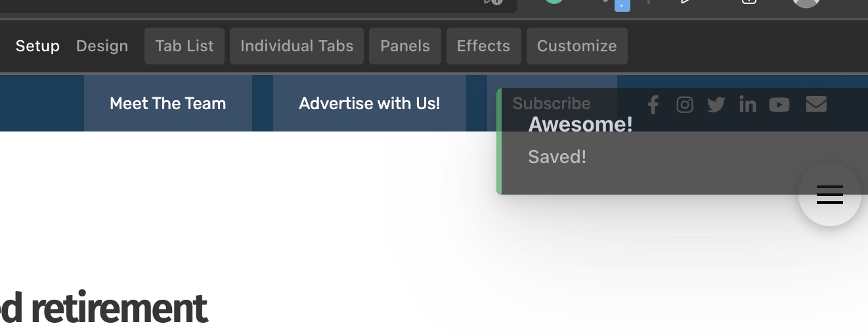The image size is (868, 334).
Task: Switch to the Design tab
Action: pos(102,46)
